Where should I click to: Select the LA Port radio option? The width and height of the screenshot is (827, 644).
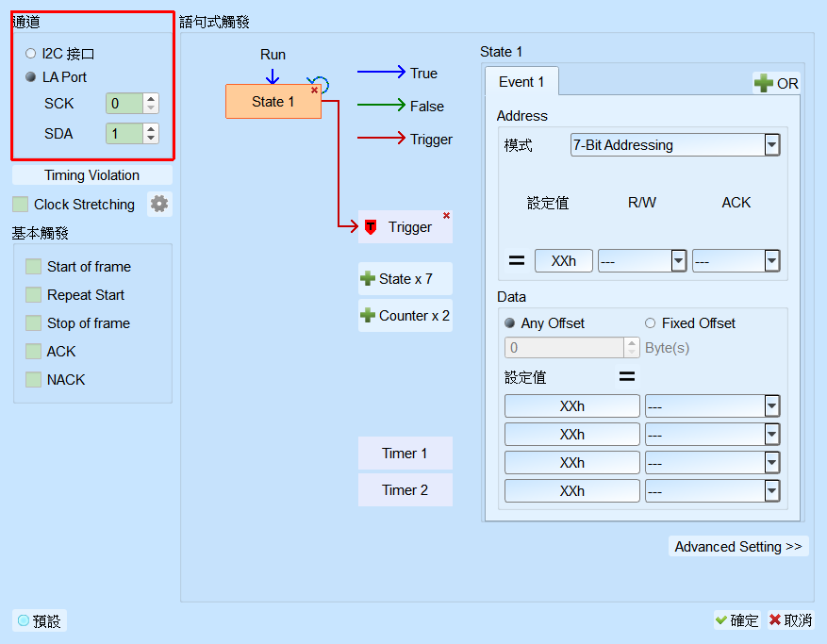(x=30, y=77)
